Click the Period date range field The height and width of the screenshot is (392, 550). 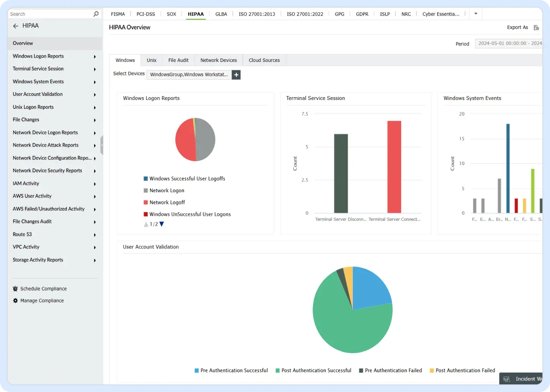pos(509,43)
